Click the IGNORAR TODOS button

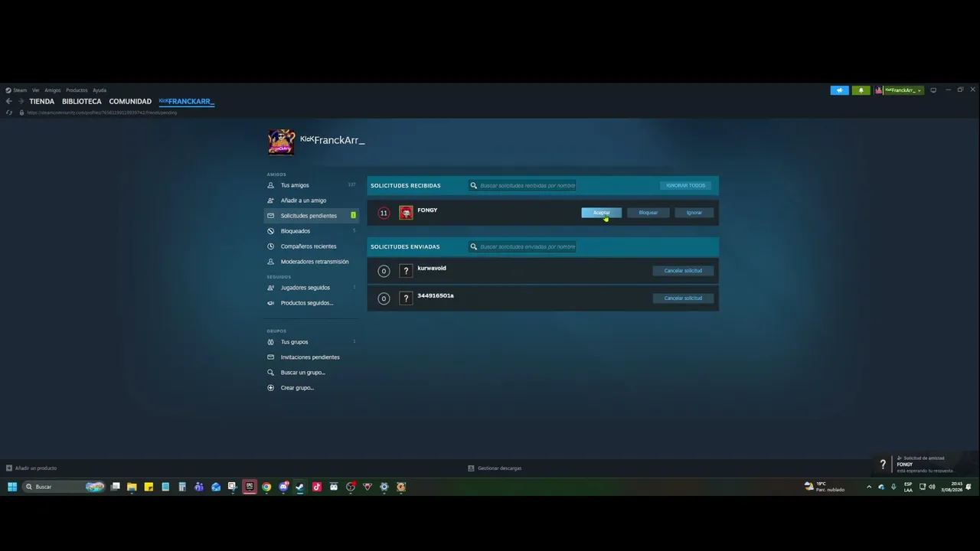(685, 185)
